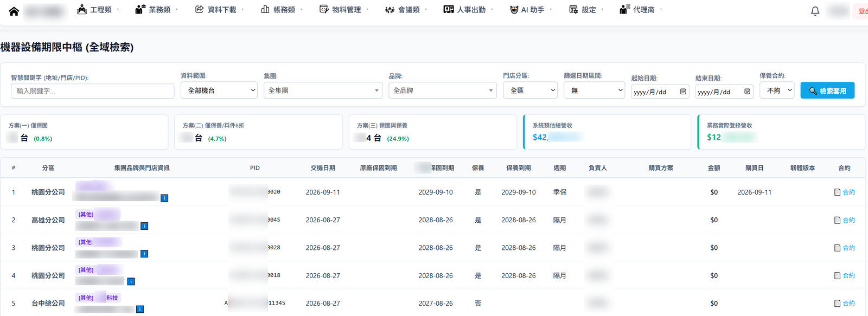This screenshot has width=868, height=316.
Task: Click the 檢索套用 search button
Action: 827,91
